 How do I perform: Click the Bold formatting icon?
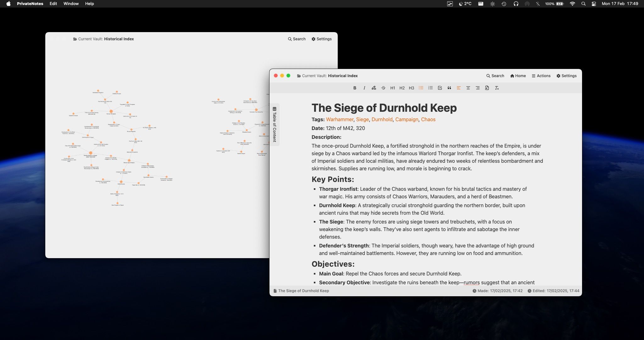tap(354, 88)
